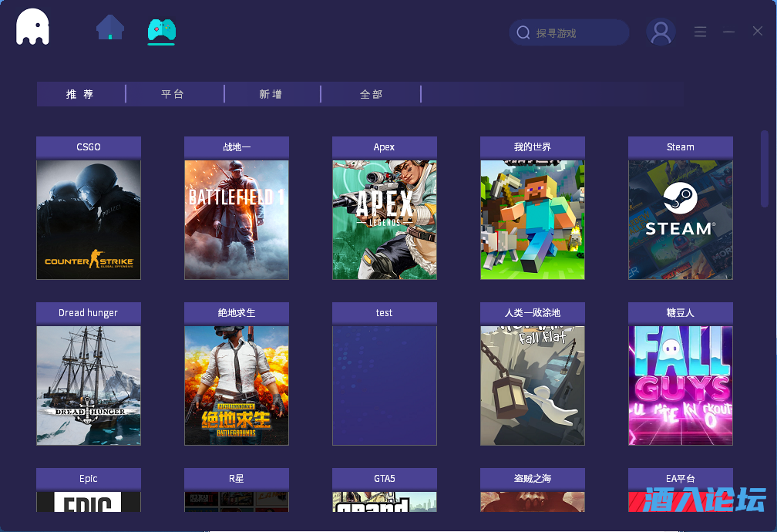Click the EA平台 title label
The image size is (777, 532).
click(x=681, y=479)
